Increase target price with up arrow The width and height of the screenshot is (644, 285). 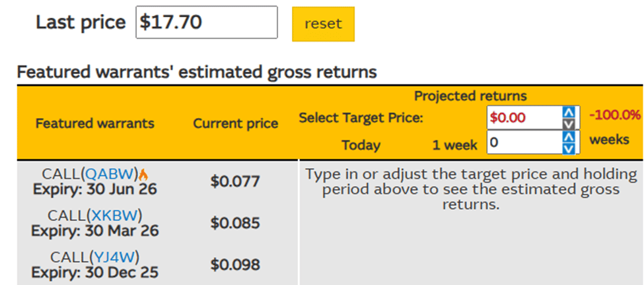[x=567, y=112]
